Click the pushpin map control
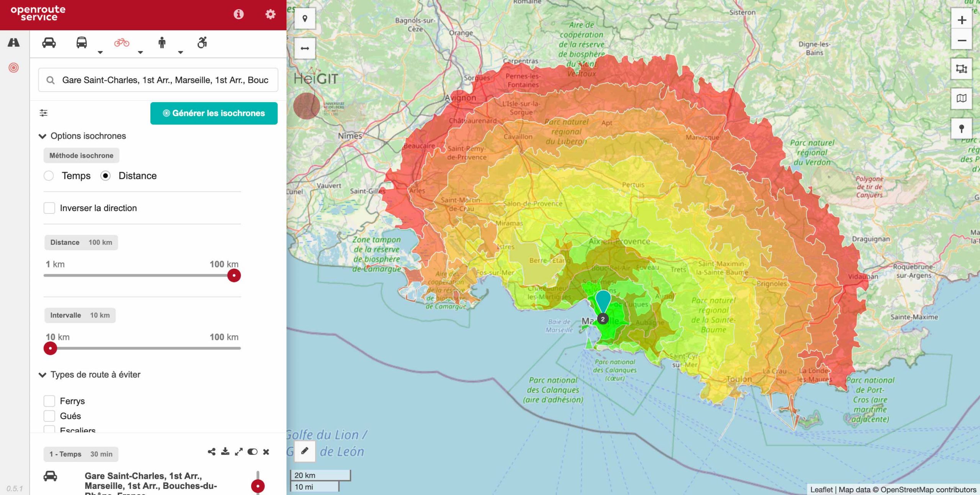Image resolution: width=980 pixels, height=495 pixels. click(x=962, y=128)
